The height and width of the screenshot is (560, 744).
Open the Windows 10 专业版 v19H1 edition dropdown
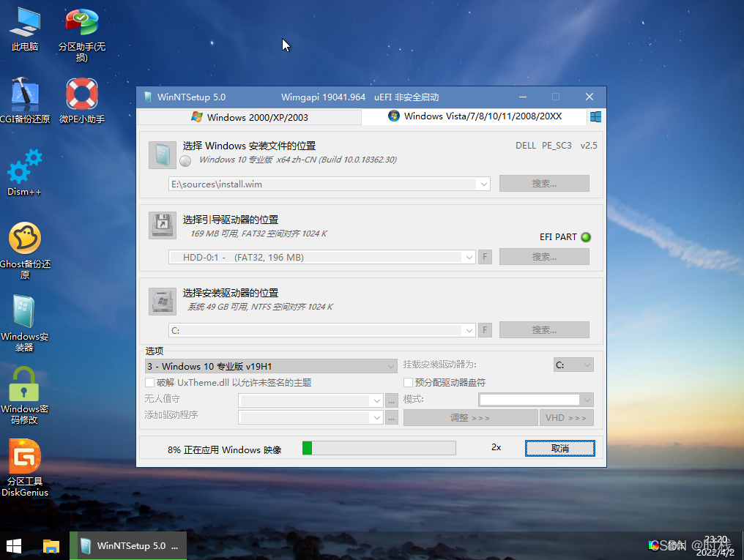coord(271,366)
